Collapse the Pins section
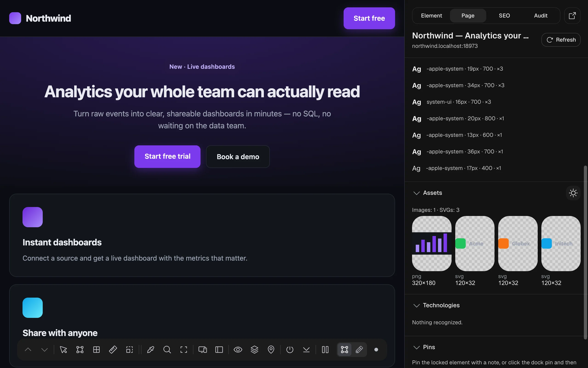This screenshot has width=588, height=368. point(417,347)
